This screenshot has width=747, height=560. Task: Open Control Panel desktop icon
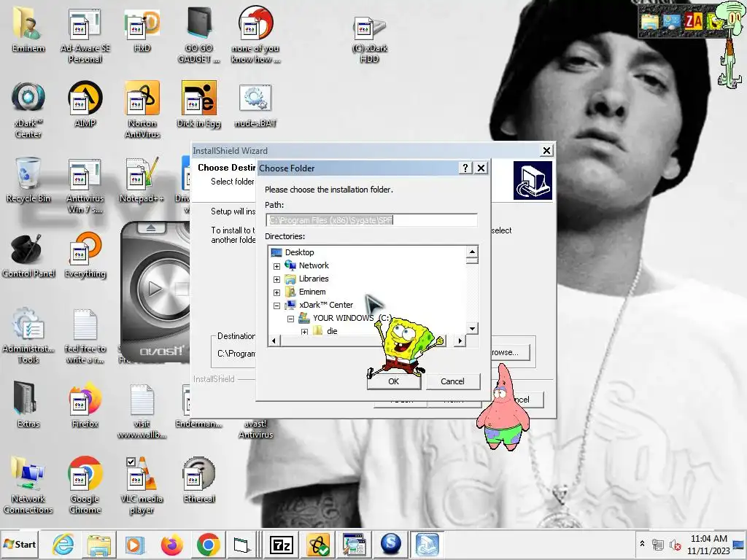(x=28, y=255)
